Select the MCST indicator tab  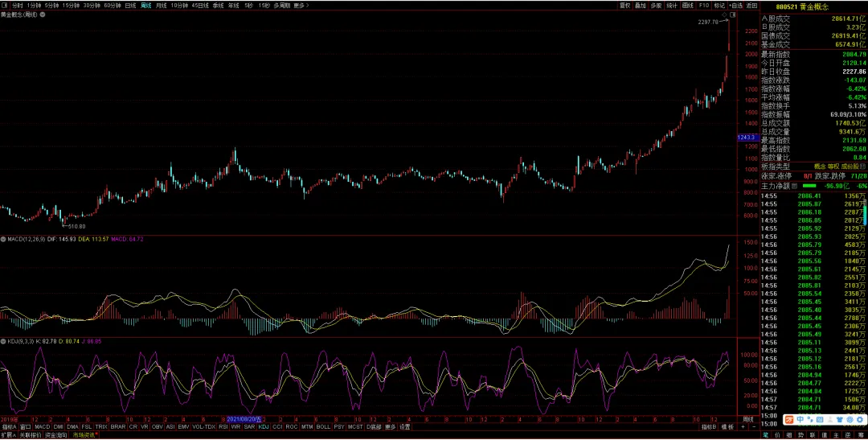355,426
